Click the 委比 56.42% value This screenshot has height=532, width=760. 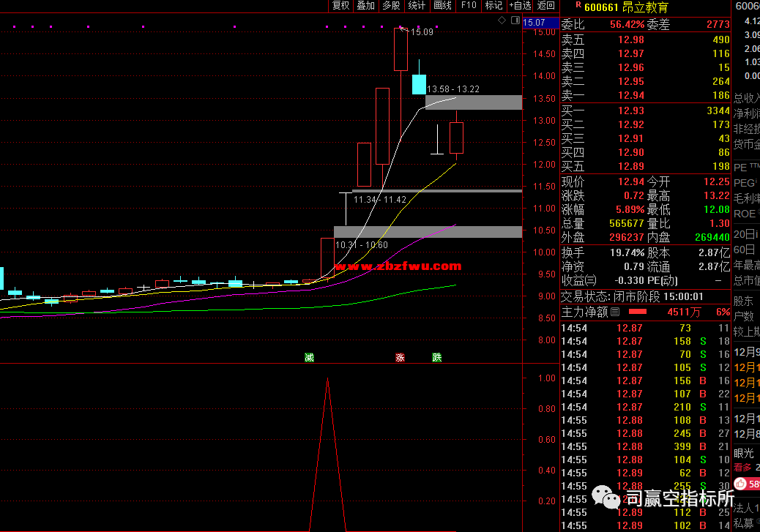(627, 25)
